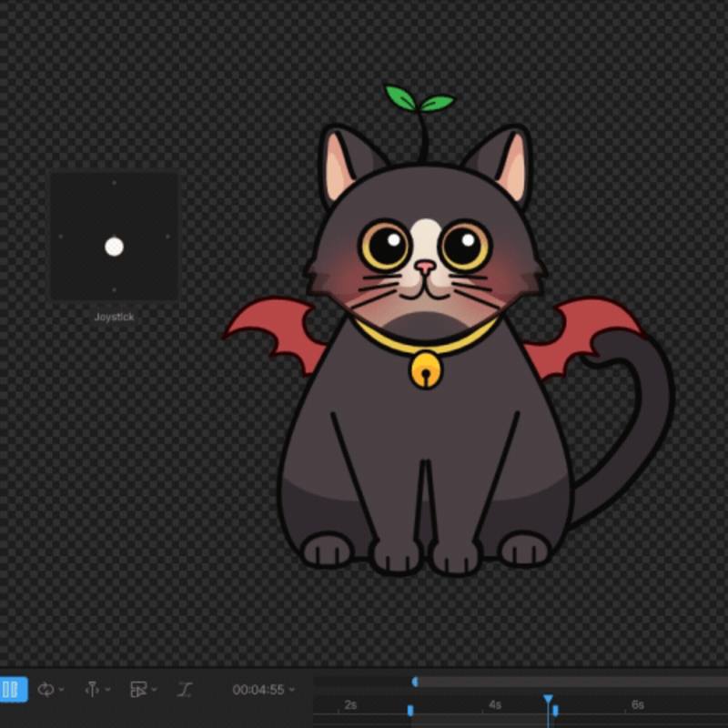Open the loop mode dropdown arrow

coord(61,690)
